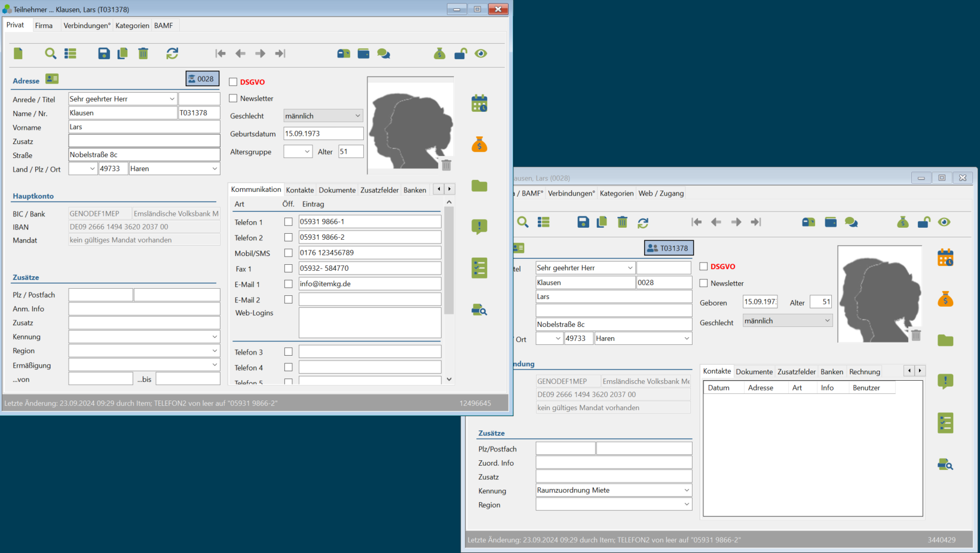Click scrollbar down arrow in Kommunikation list
The width and height of the screenshot is (980, 553).
click(x=449, y=379)
